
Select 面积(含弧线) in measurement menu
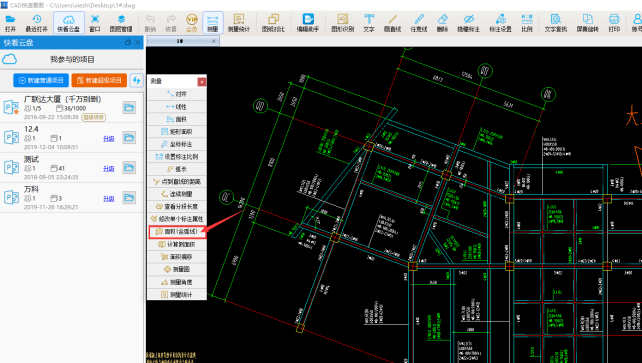[x=177, y=232]
